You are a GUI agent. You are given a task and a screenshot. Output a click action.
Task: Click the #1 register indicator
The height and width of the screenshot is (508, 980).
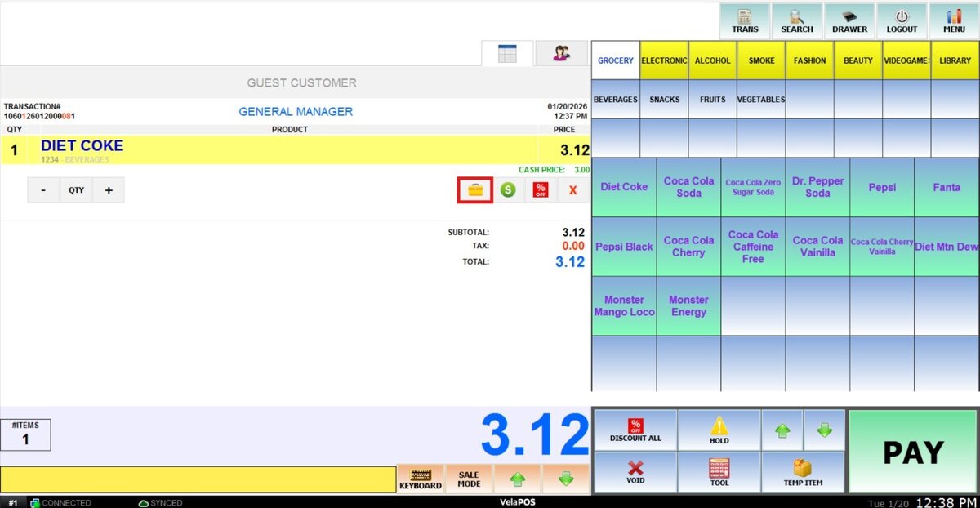coord(13,503)
